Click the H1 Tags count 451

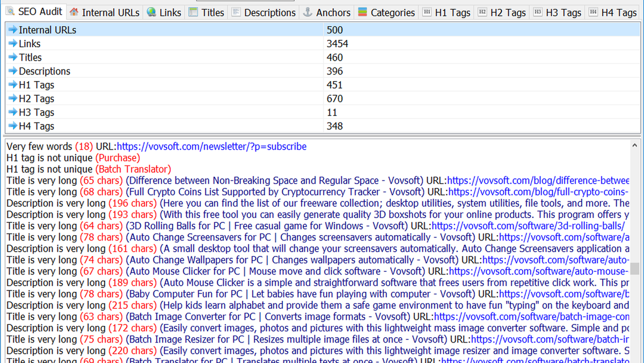tap(334, 85)
